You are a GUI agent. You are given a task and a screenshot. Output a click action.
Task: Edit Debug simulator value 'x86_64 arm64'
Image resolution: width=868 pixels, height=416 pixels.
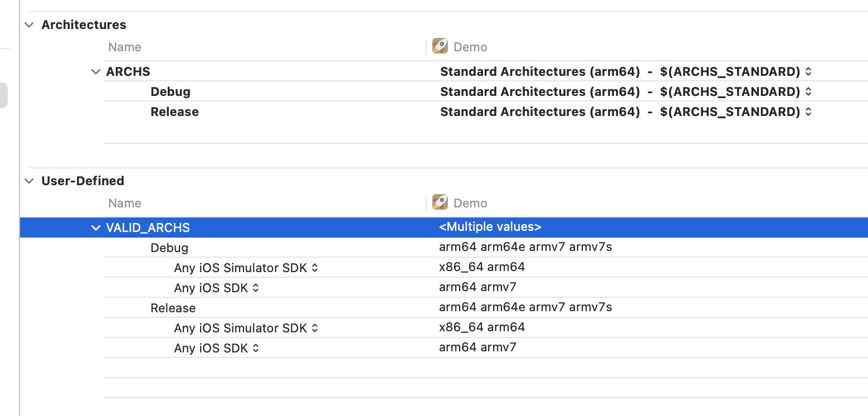pyautogui.click(x=482, y=267)
